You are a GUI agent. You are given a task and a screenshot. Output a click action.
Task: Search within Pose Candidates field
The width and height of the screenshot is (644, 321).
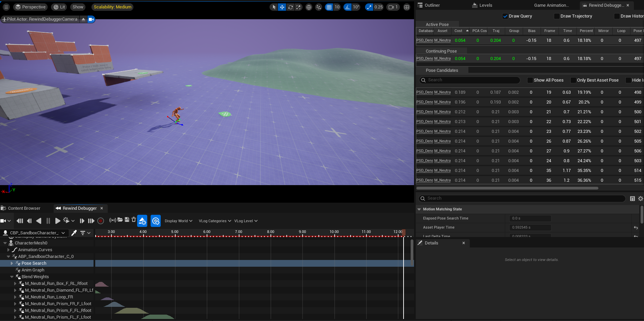(x=470, y=80)
